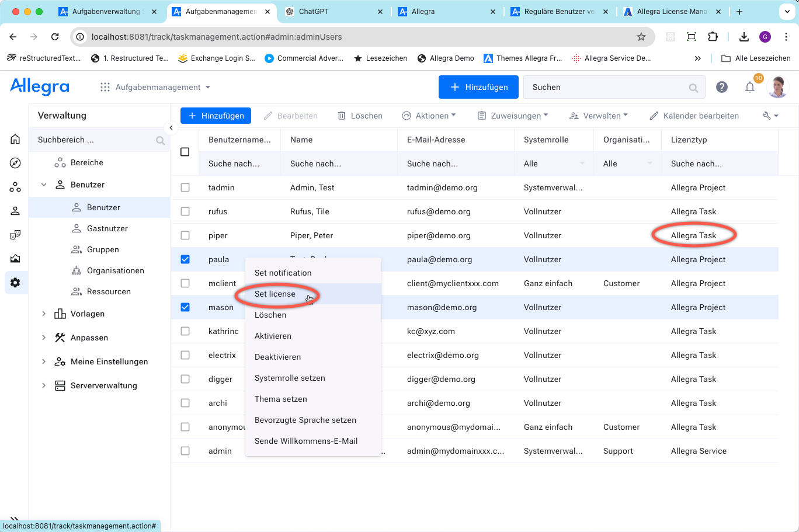Open the help question mark icon

click(x=722, y=87)
